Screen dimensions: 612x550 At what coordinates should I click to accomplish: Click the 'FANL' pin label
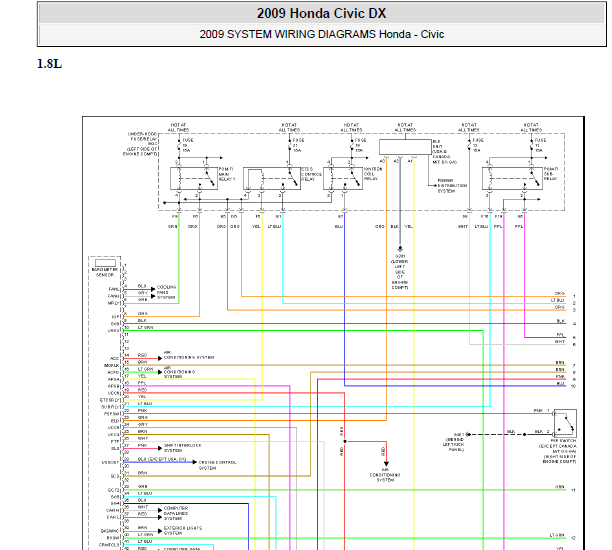[114, 289]
